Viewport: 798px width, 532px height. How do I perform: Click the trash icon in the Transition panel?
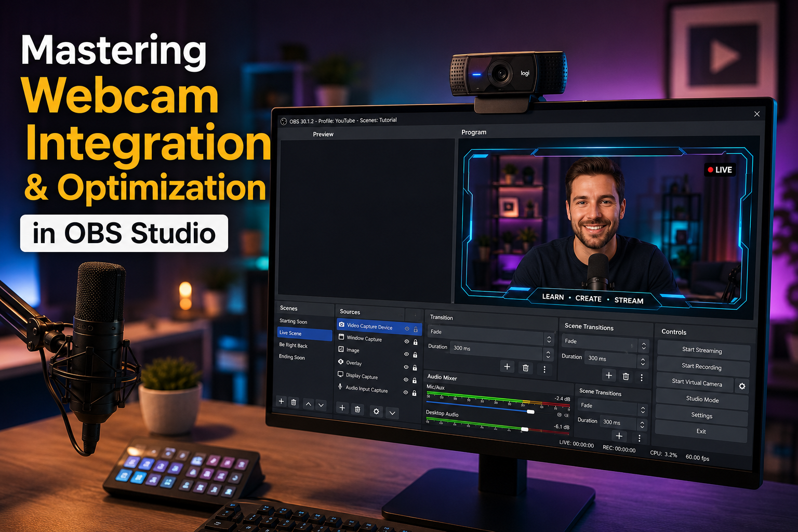click(525, 368)
